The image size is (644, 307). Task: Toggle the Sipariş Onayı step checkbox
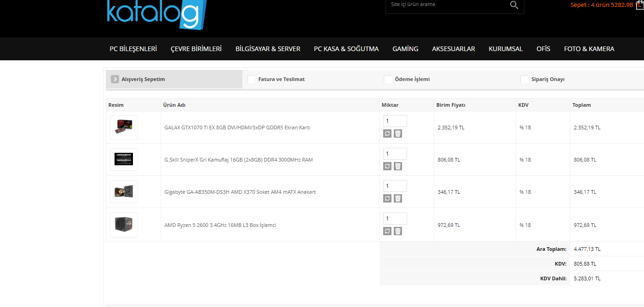[525, 79]
